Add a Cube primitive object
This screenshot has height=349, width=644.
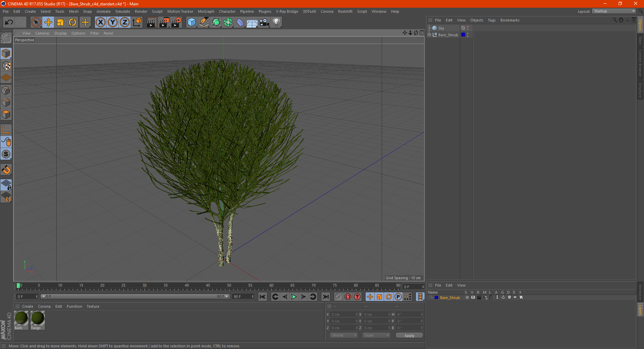point(192,22)
